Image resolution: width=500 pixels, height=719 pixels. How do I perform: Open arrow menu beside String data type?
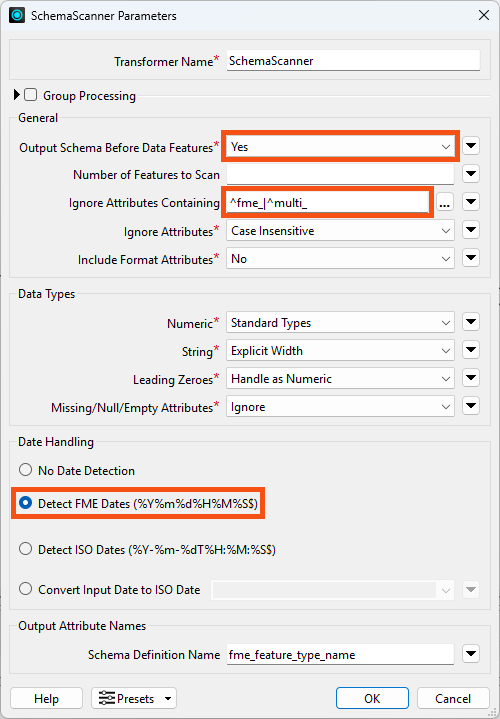click(471, 351)
